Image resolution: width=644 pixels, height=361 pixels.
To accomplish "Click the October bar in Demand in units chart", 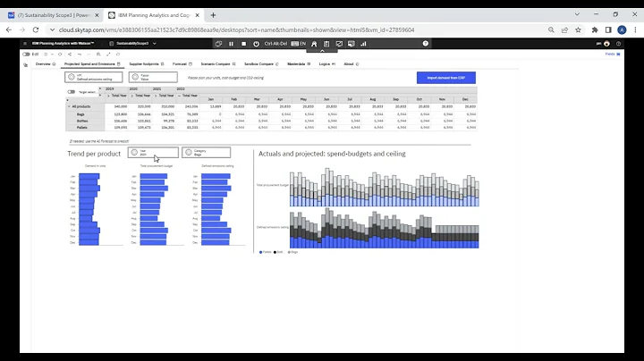I will point(89,231).
